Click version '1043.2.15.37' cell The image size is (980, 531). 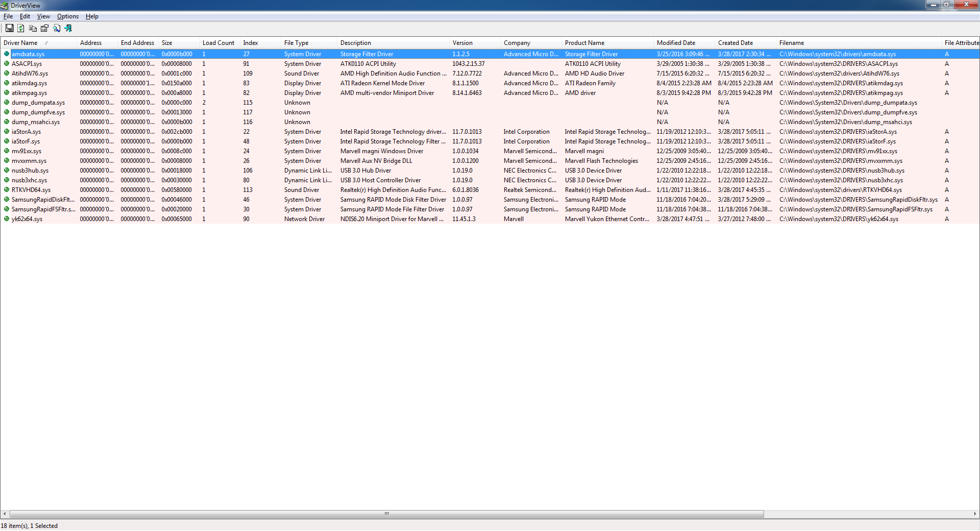(469, 64)
